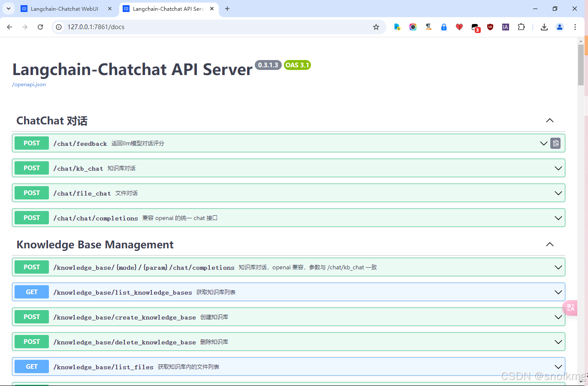
Task: Open the Chrome extensions puzzle icon
Action: tap(521, 27)
